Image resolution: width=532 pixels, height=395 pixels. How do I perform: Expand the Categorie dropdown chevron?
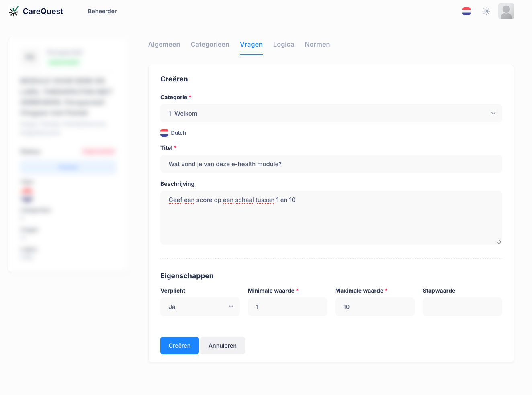(493, 113)
